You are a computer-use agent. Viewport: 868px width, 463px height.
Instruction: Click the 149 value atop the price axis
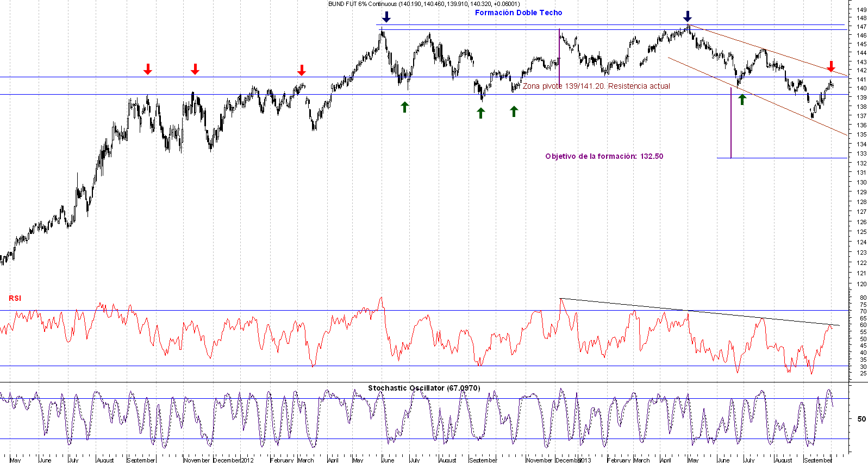(861, 10)
